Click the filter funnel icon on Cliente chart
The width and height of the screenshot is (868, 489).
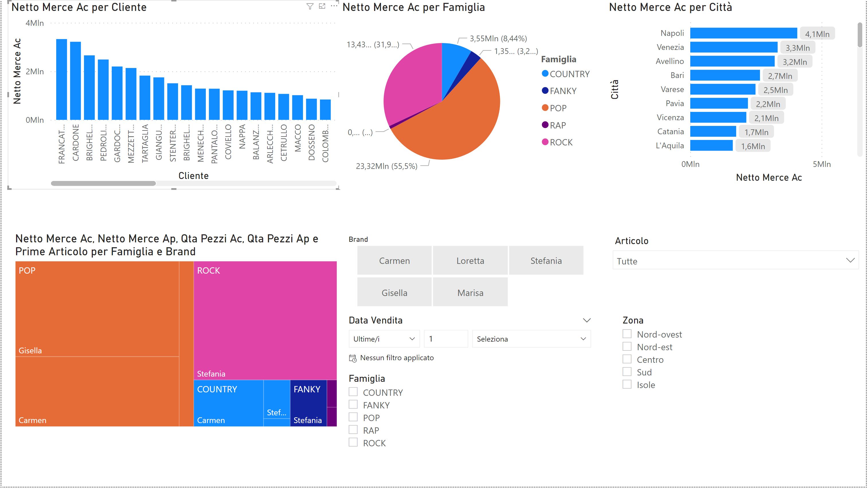(310, 6)
